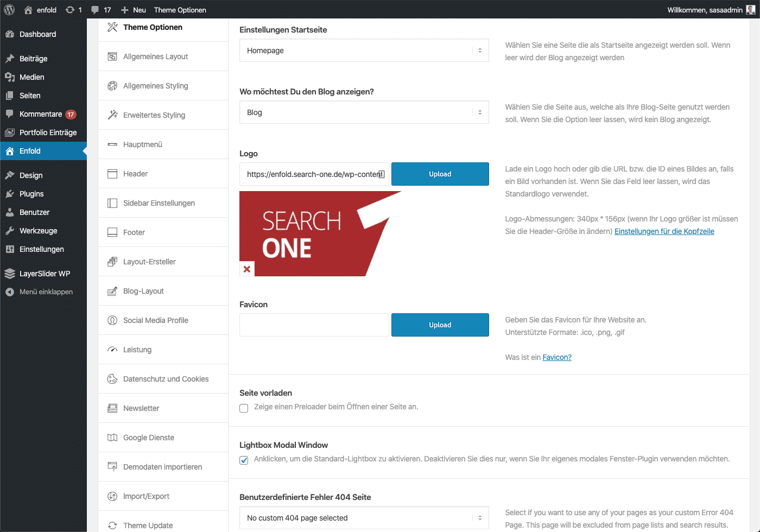Click the empty Favicon URL field
Screen dimensions: 760x532
[x=314, y=325]
